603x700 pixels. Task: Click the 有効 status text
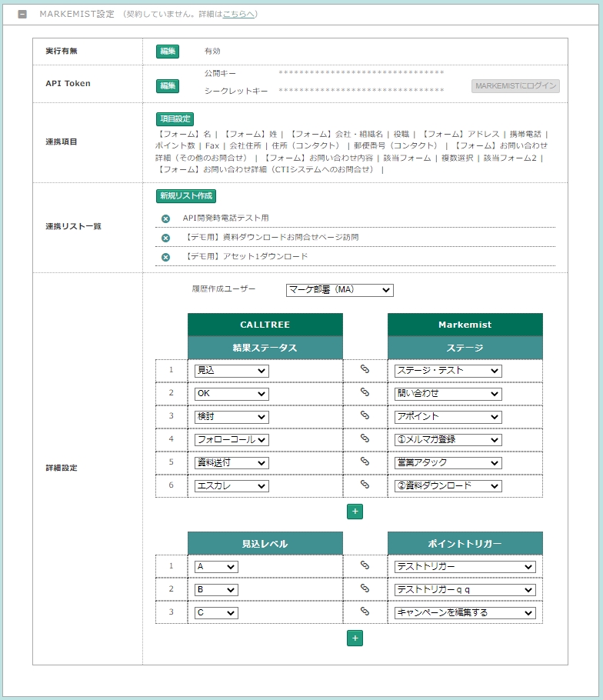coord(212,52)
